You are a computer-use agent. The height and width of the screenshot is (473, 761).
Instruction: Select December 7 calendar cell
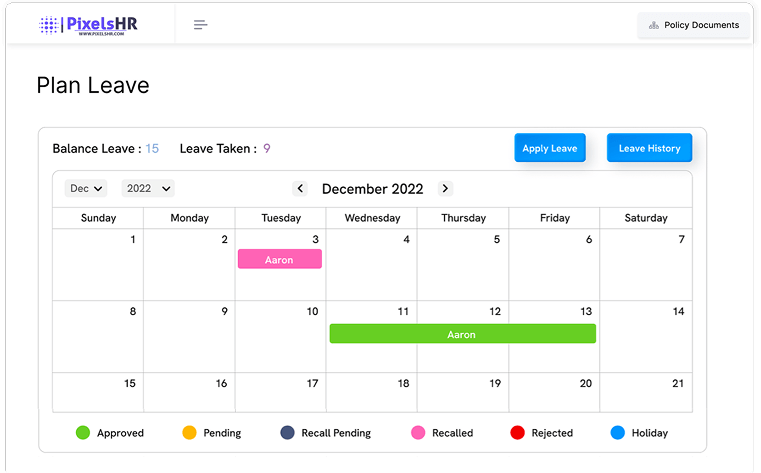[x=646, y=265]
